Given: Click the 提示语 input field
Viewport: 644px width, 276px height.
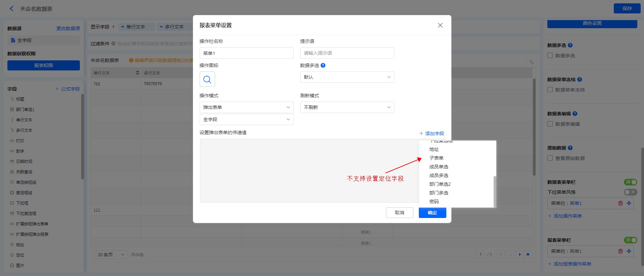Looking at the screenshot, I should point(347,53).
